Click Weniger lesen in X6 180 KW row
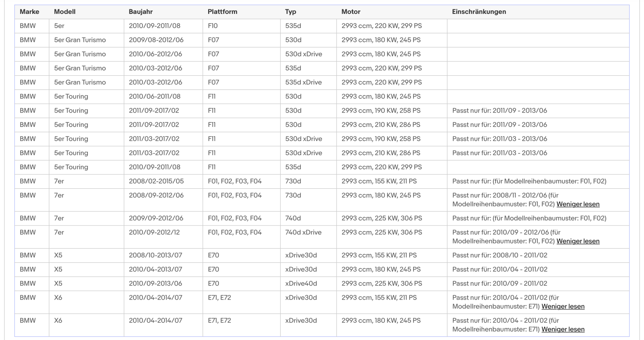The height and width of the screenshot is (340, 644). coord(563,329)
